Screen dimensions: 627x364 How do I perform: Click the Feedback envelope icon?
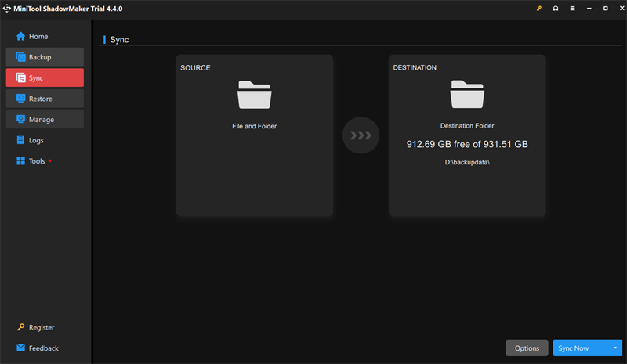tap(20, 348)
